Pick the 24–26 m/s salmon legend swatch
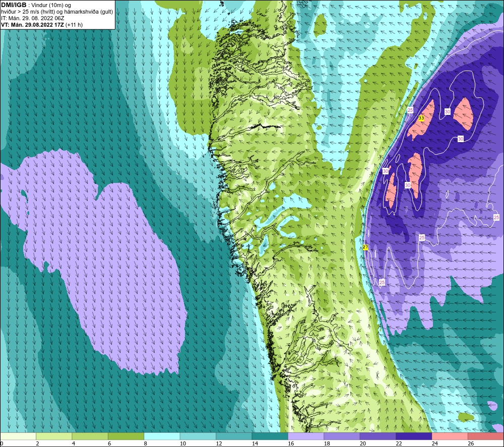This screenshot has width=504, height=447. tap(450, 436)
